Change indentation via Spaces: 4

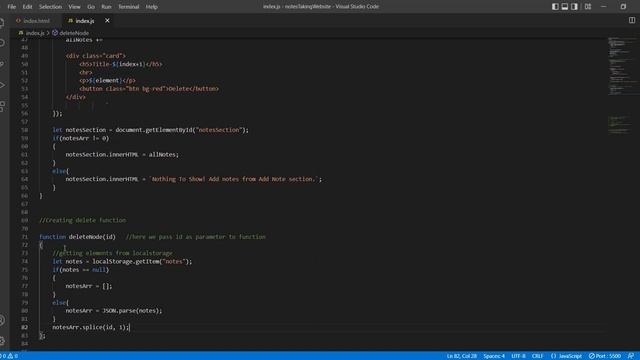[x=494, y=356]
